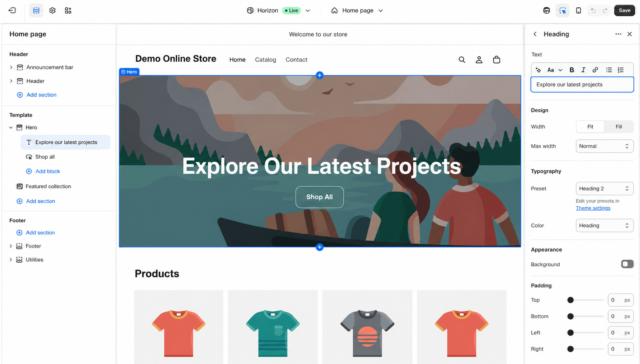Screen dimensions: 640x364
Task: Select the Explore our latest projects block
Action: 65,142
